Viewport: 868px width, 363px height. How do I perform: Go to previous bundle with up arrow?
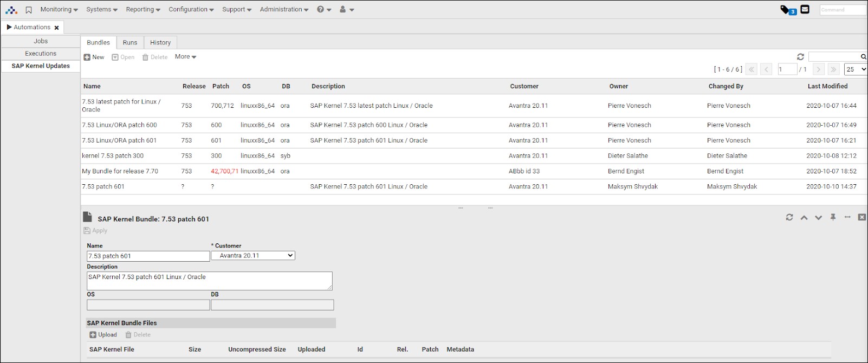coord(804,217)
